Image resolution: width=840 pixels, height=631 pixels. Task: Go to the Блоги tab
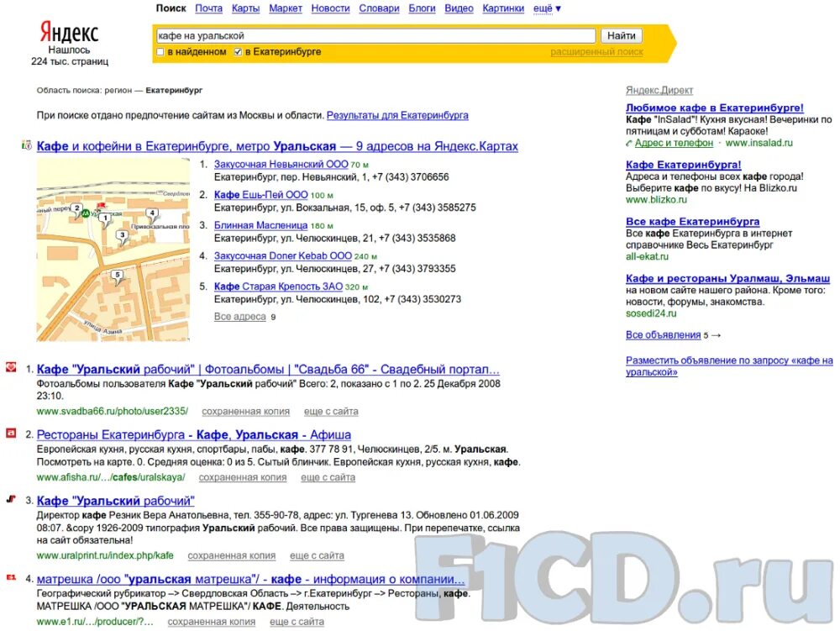click(422, 8)
